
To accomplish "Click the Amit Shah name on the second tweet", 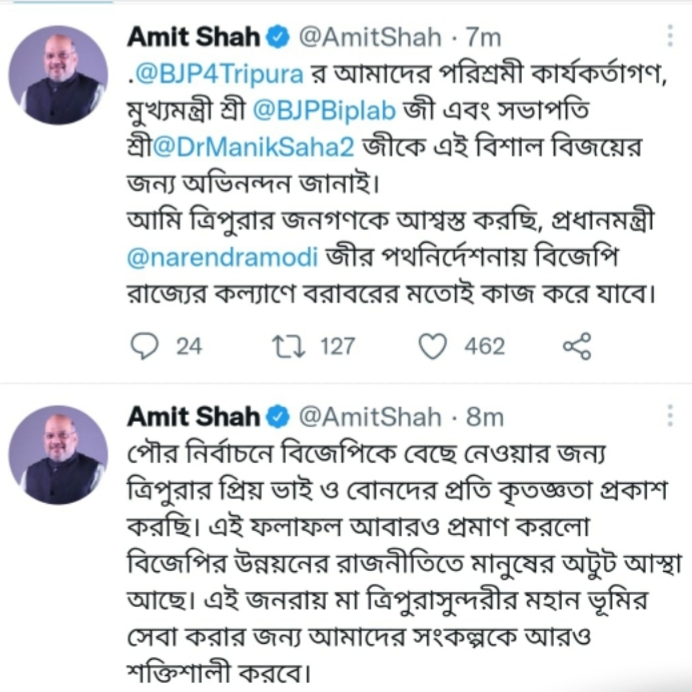I will (x=193, y=417).
